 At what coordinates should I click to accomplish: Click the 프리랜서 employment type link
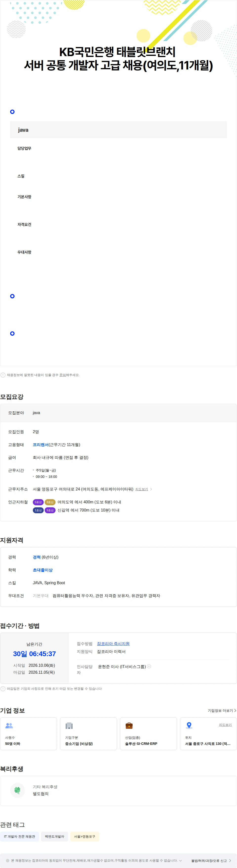pos(41,445)
